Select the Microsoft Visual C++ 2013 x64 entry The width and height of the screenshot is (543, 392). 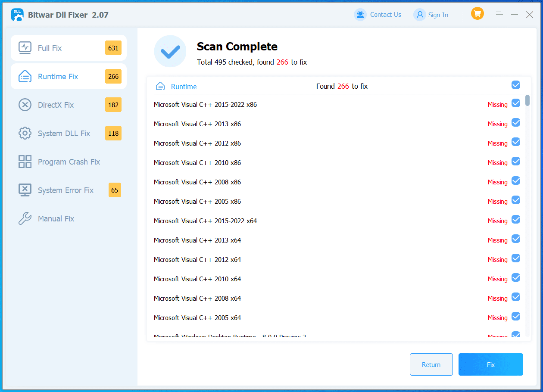pyautogui.click(x=197, y=240)
